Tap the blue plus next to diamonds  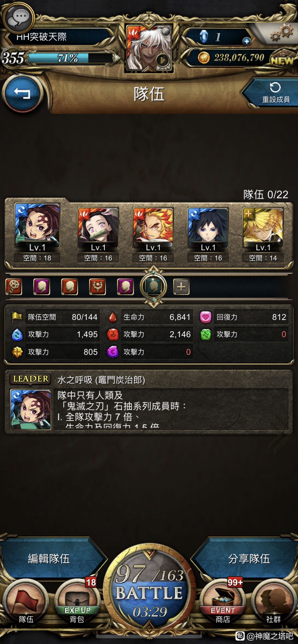coord(246,41)
